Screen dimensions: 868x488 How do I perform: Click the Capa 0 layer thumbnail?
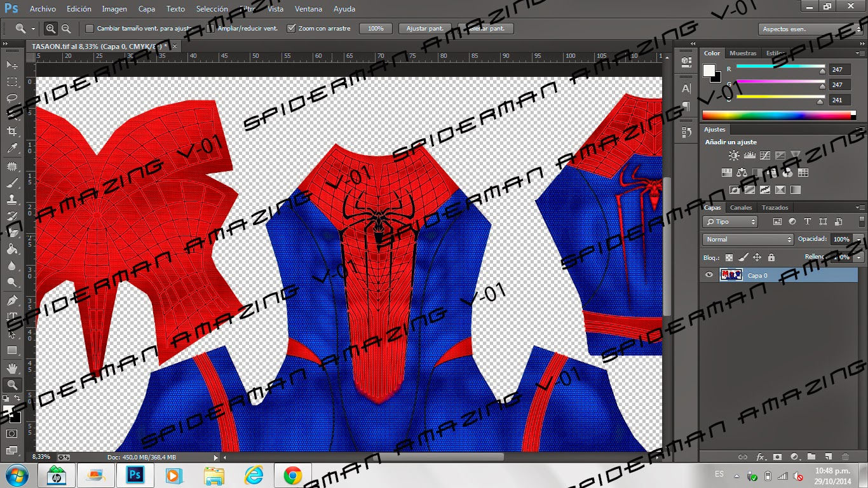click(x=731, y=275)
